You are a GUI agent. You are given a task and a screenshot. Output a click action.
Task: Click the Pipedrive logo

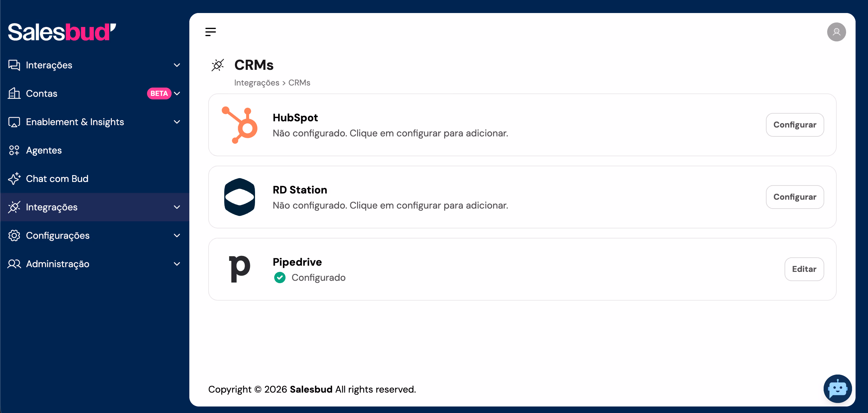pos(240,269)
